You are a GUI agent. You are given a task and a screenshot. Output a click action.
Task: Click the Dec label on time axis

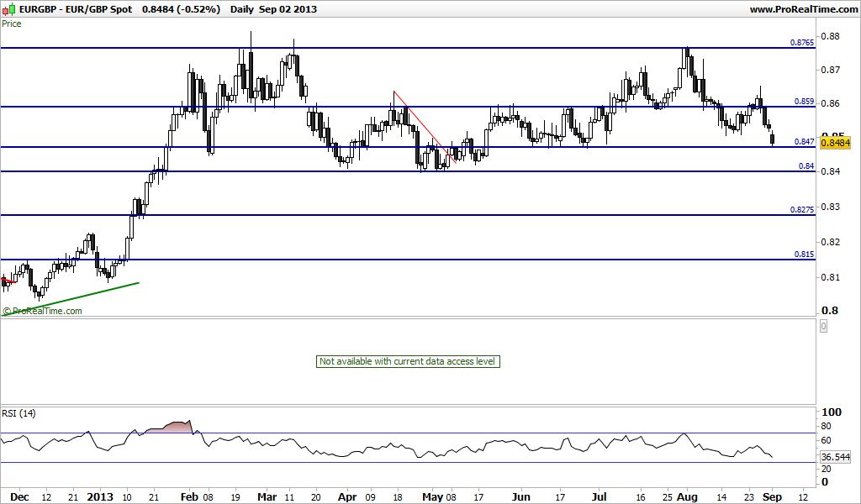[x=20, y=497]
